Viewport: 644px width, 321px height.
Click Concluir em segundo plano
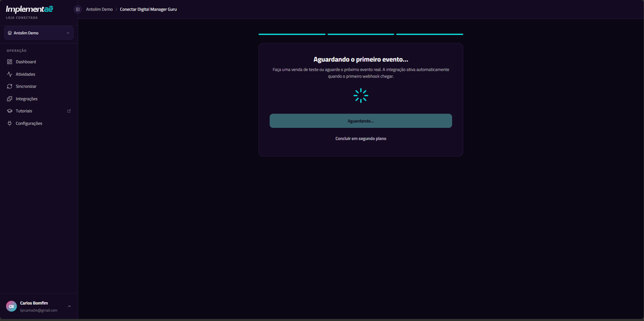(x=361, y=139)
